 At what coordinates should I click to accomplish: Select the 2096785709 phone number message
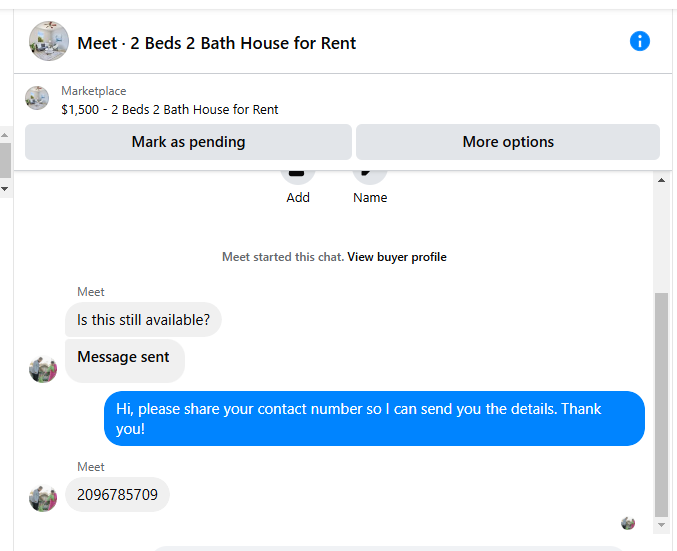(x=117, y=494)
